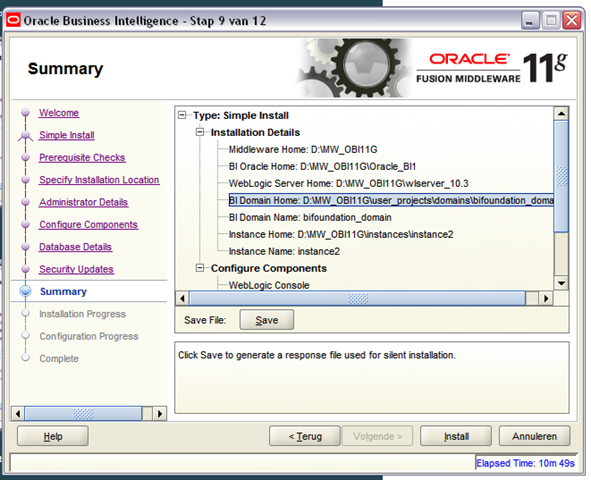Image resolution: width=591 pixels, height=480 pixels.
Task: Select the WebLogic Console tree row
Action: [x=269, y=285]
